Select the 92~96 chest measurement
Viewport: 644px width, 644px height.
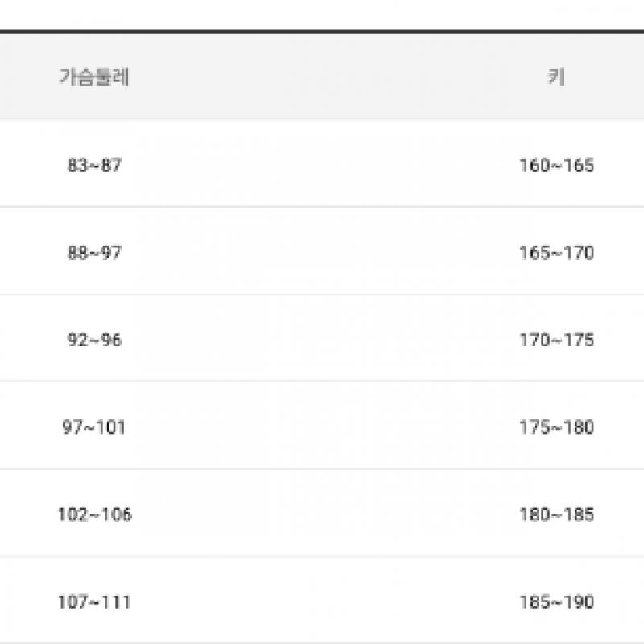pos(94,340)
